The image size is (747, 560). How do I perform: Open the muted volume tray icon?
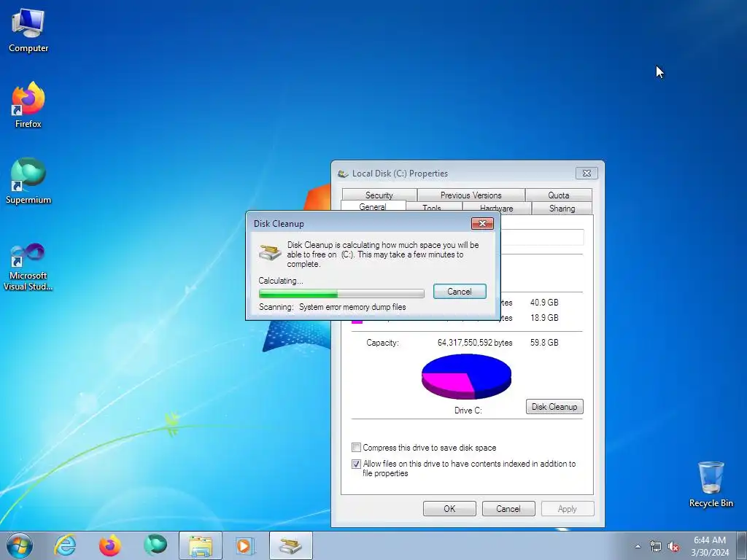point(673,547)
